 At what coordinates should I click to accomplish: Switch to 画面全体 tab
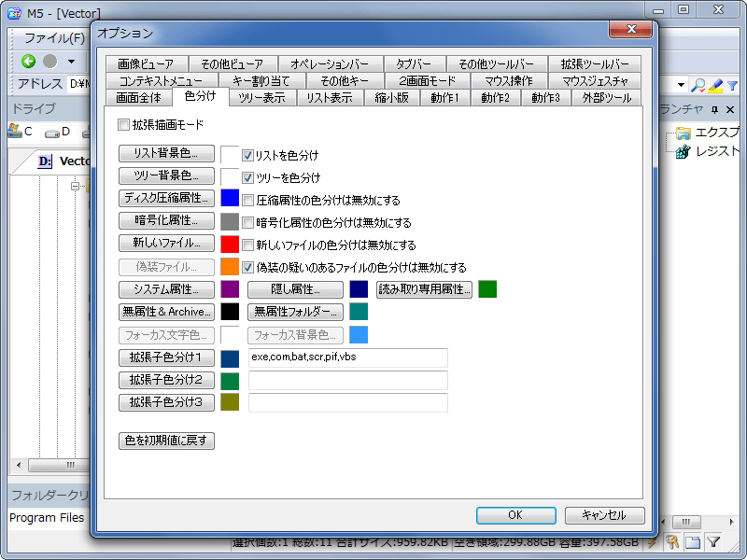tap(138, 98)
